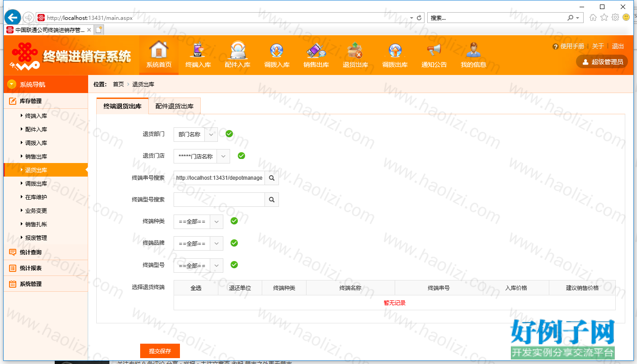Open 配件入库 toolbar icon

237,55
